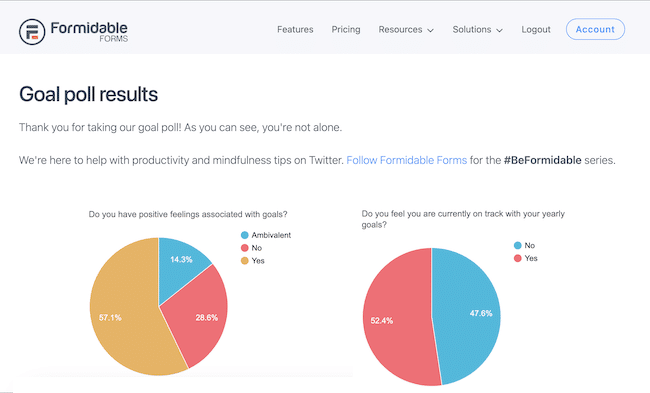Expand the Solutions dropdown menu
This screenshot has width=650, height=393.
(x=478, y=29)
